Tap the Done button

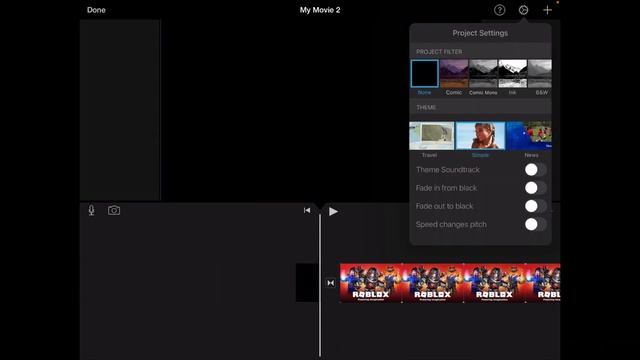click(96, 10)
